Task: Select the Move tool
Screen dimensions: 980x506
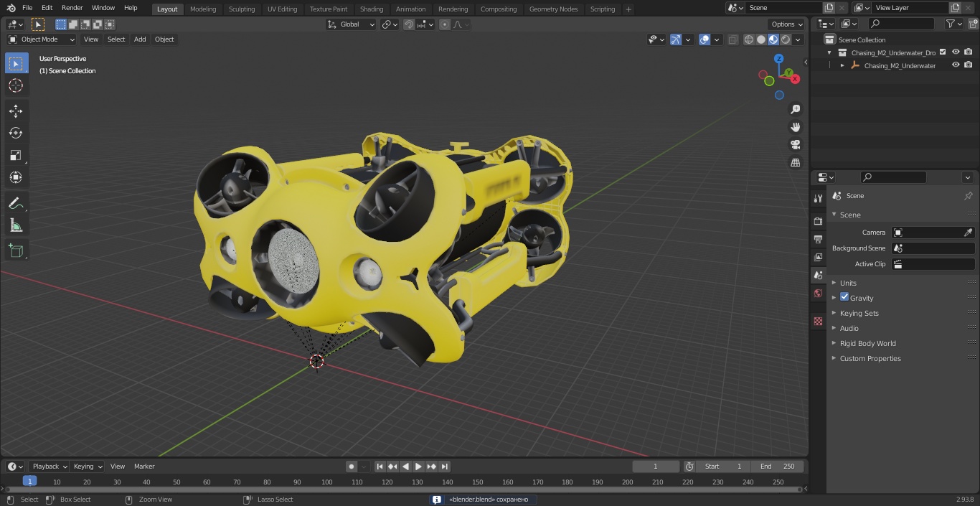Action: (16, 111)
